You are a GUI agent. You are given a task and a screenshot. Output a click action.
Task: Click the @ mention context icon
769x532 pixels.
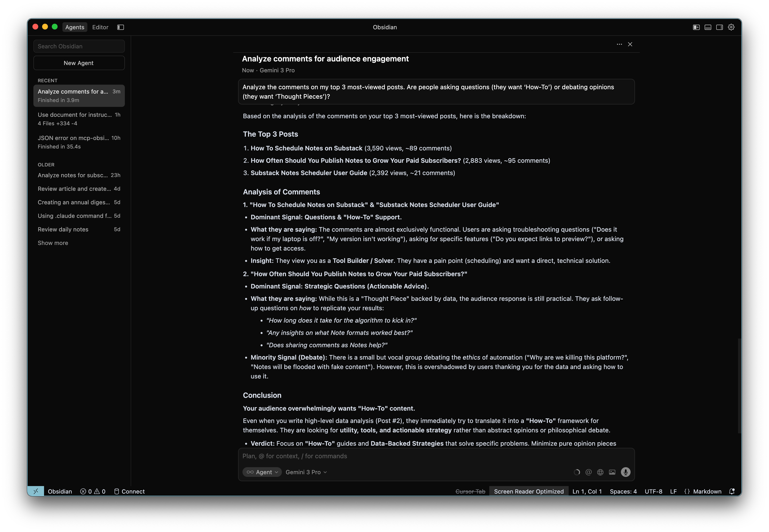[x=588, y=472]
